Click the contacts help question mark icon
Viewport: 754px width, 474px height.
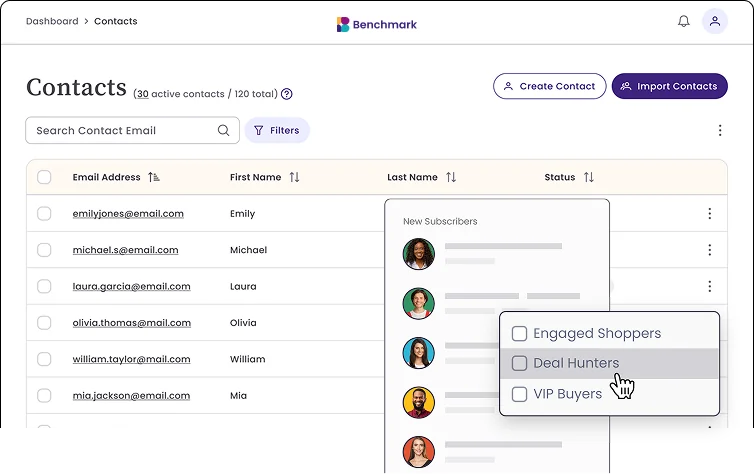click(287, 94)
